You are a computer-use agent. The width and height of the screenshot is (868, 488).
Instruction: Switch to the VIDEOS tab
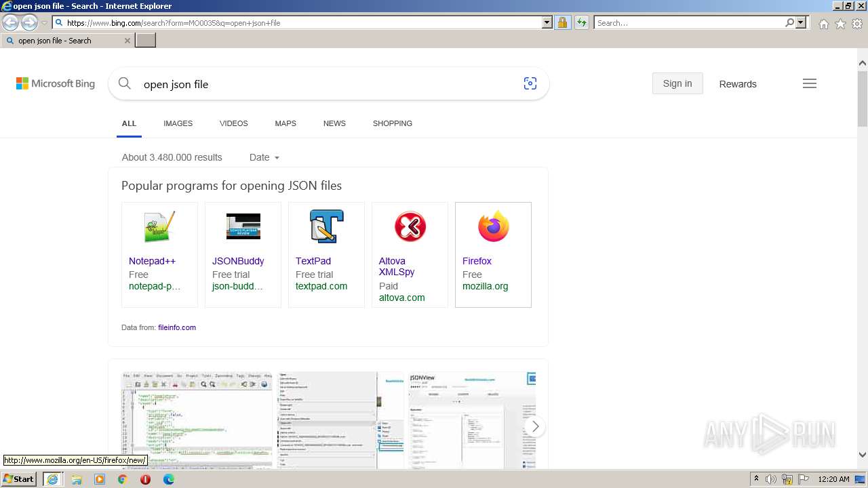click(233, 123)
